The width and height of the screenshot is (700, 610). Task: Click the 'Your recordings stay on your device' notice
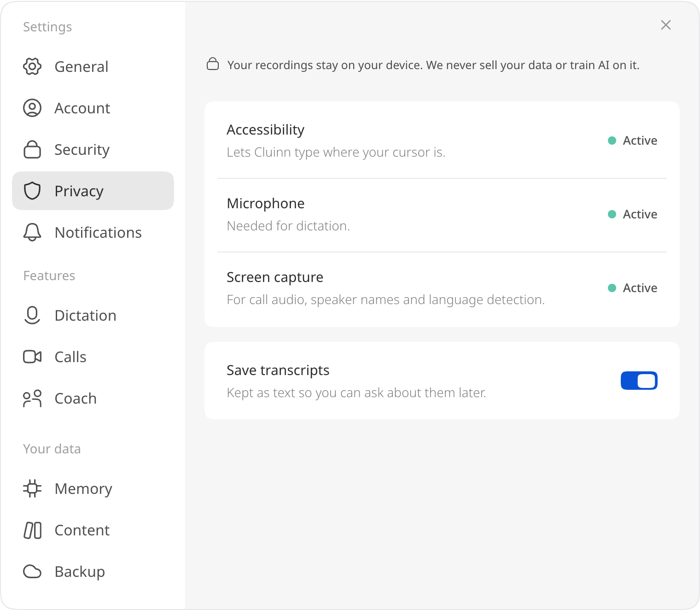click(x=433, y=65)
